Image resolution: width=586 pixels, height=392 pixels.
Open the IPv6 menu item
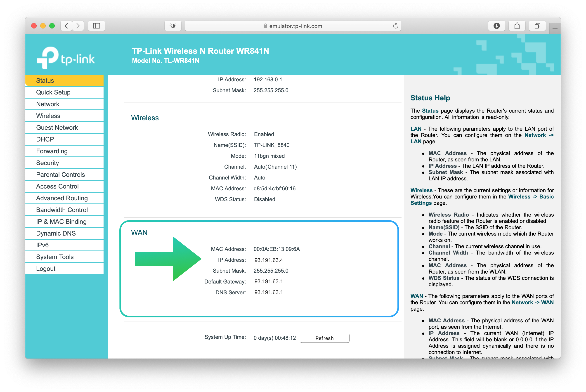64,245
